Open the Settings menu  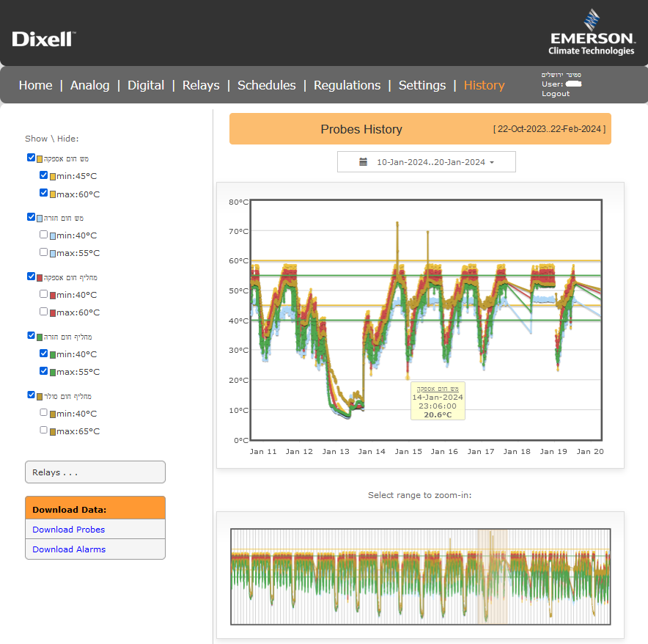(x=422, y=85)
